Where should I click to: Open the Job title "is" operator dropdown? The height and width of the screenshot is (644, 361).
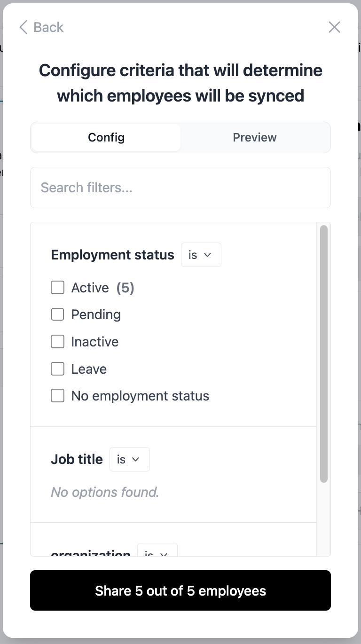(x=129, y=459)
